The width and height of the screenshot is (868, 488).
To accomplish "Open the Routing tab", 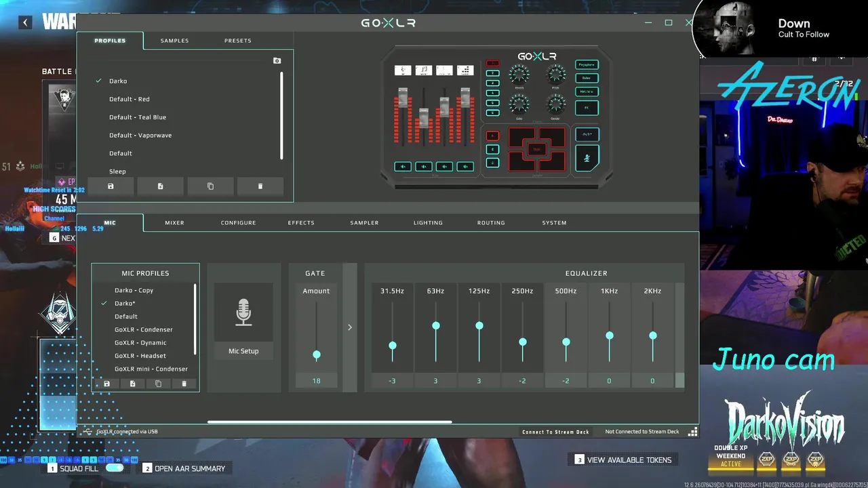I will pyautogui.click(x=491, y=223).
